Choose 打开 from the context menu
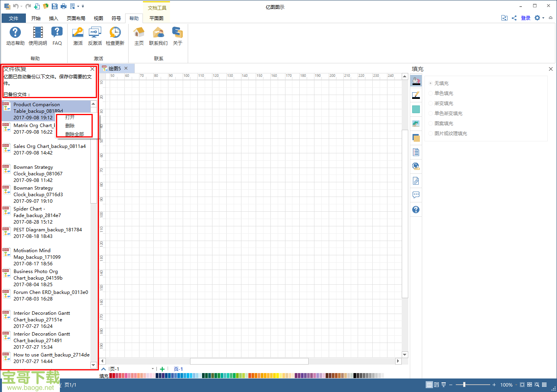Screen dimensions: 557x392 70,117
